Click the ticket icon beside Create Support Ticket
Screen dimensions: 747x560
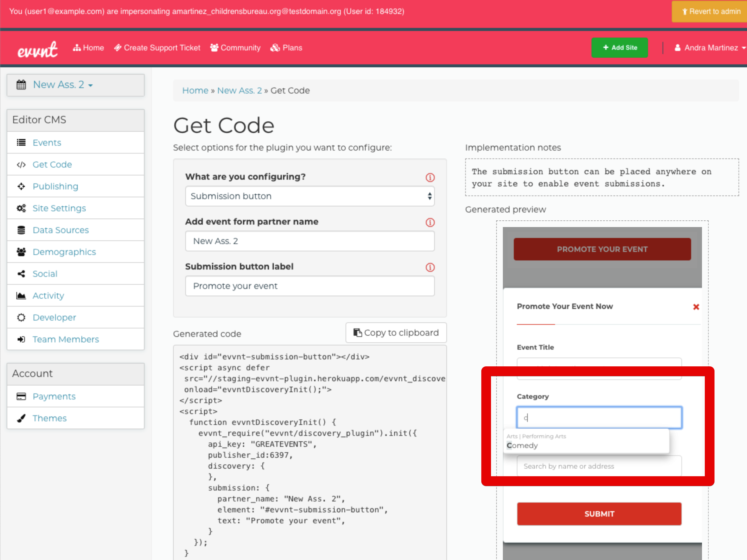click(x=118, y=48)
